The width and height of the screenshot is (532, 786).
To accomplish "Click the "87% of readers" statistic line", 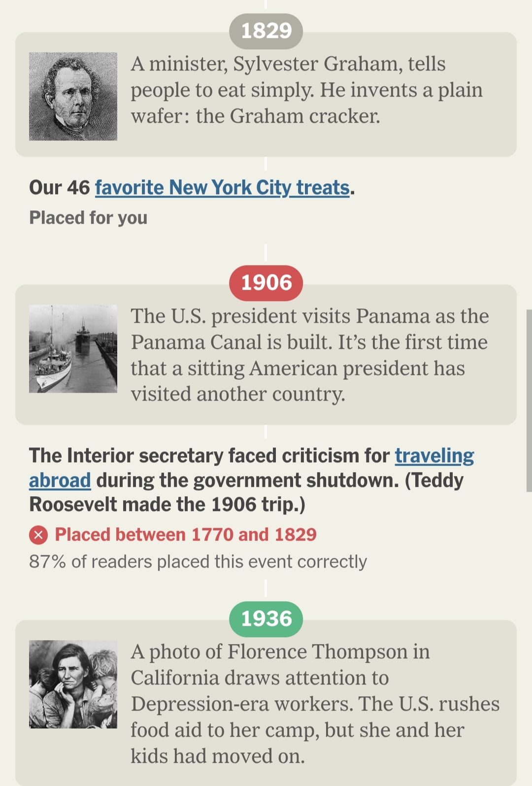I will click(198, 562).
